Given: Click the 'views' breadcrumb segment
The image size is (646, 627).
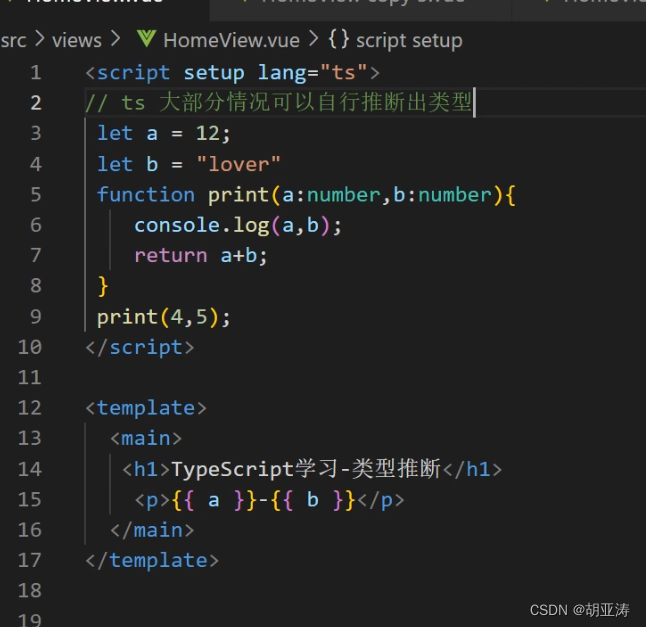Looking at the screenshot, I should (77, 40).
